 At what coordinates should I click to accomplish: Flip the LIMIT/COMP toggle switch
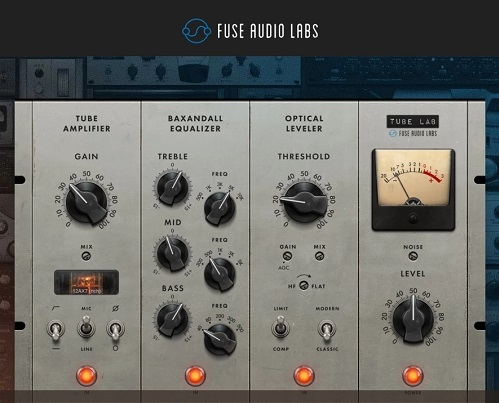coord(281,327)
